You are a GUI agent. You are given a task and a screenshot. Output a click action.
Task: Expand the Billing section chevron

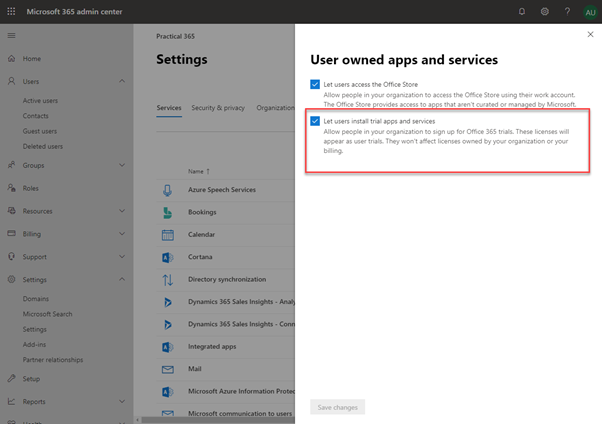122,234
